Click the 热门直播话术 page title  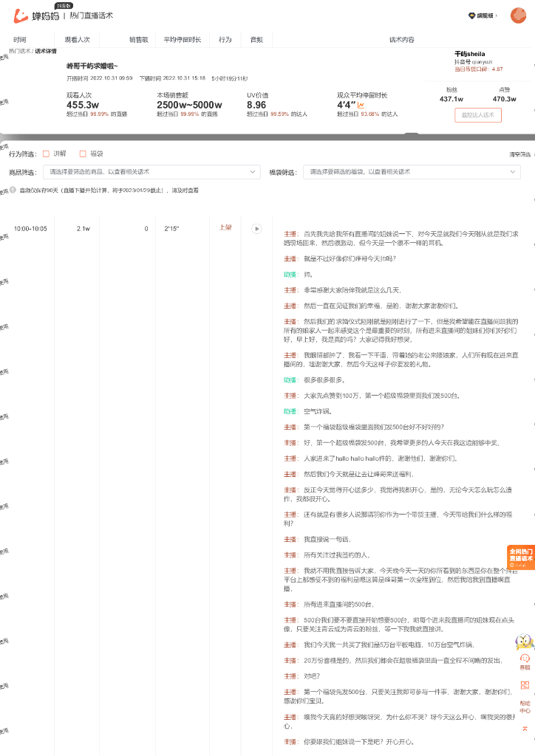tap(91, 16)
